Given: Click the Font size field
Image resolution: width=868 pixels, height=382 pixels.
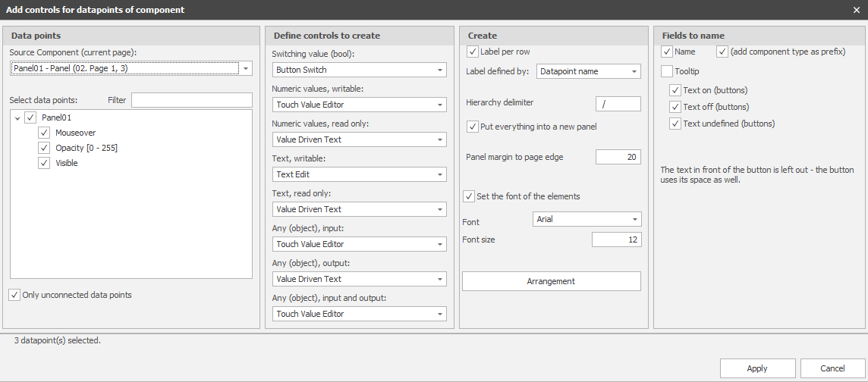Looking at the screenshot, I should pos(617,240).
